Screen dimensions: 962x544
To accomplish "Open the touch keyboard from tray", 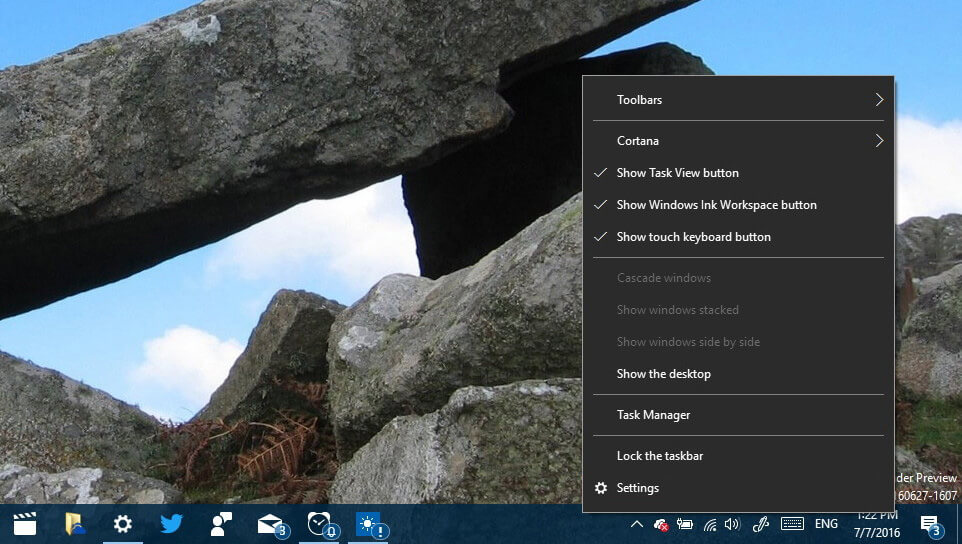I will [792, 524].
